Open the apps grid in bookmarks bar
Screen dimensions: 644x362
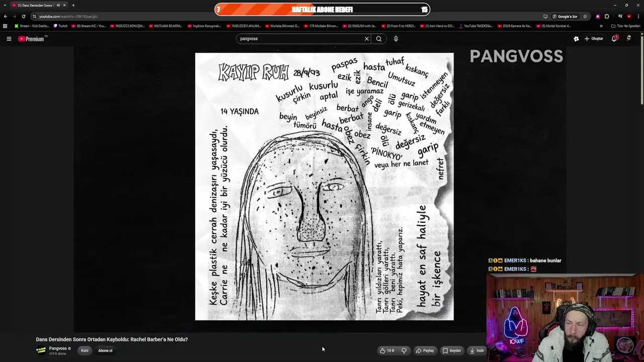5,26
